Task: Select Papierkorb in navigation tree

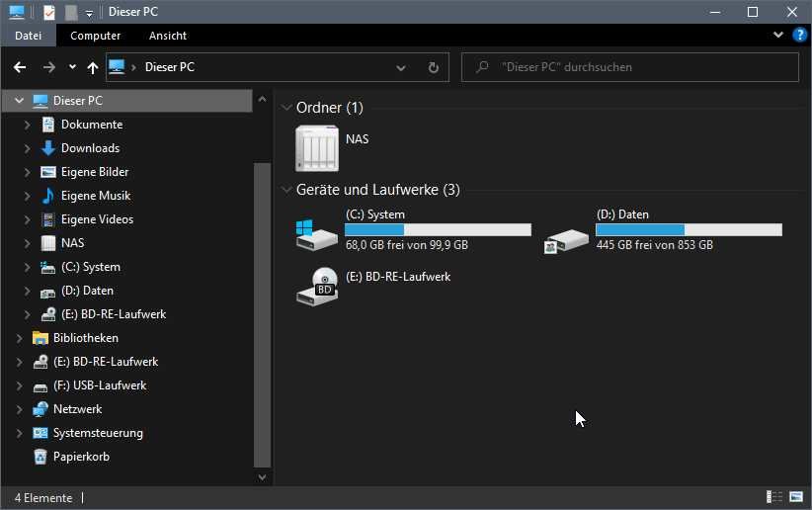Action: click(x=81, y=457)
